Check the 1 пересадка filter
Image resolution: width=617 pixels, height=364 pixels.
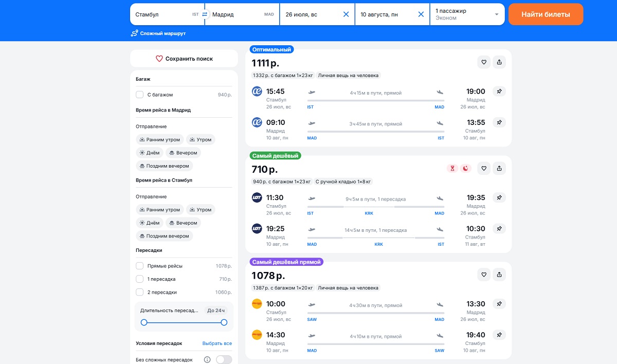point(139,279)
